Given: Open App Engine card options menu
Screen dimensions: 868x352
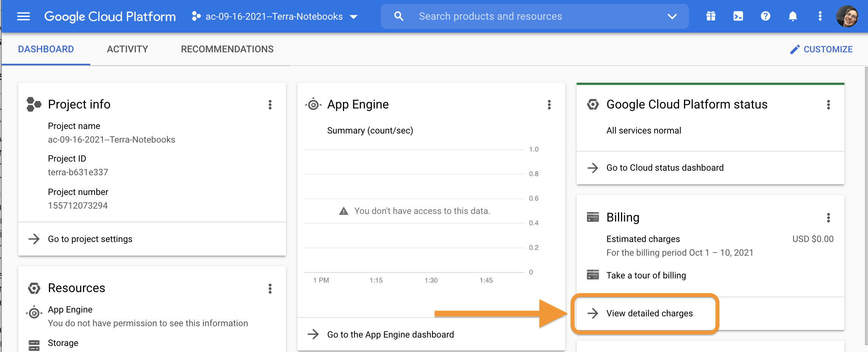Looking at the screenshot, I should pos(549,105).
